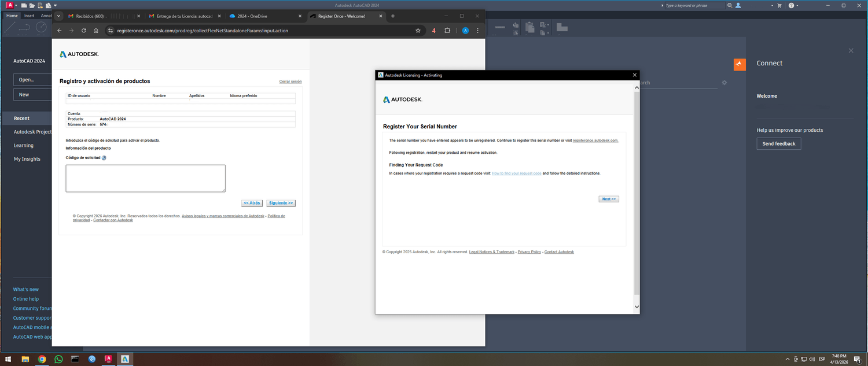Click the orange Connect announcements icon
This screenshot has height=366, width=868.
coord(740,65)
